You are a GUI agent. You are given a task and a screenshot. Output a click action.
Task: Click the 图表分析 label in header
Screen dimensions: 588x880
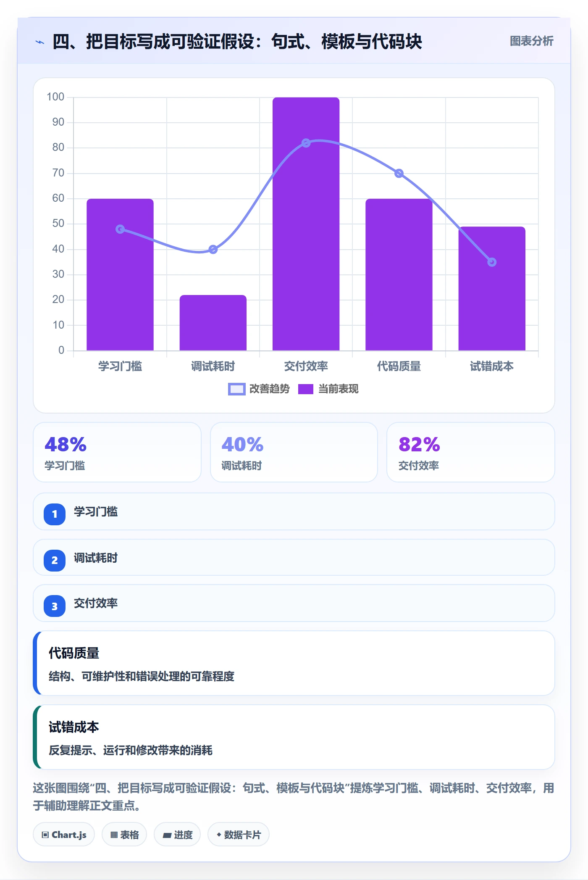pyautogui.click(x=531, y=41)
